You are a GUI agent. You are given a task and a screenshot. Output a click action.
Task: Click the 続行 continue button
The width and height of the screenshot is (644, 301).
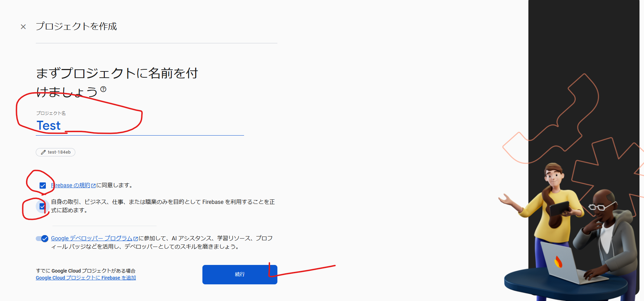tap(240, 275)
